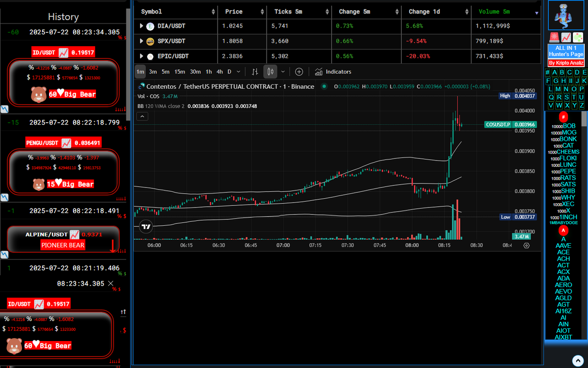The height and width of the screenshot is (368, 588).
Task: Select ADA from coin list
Action: coord(563,278)
